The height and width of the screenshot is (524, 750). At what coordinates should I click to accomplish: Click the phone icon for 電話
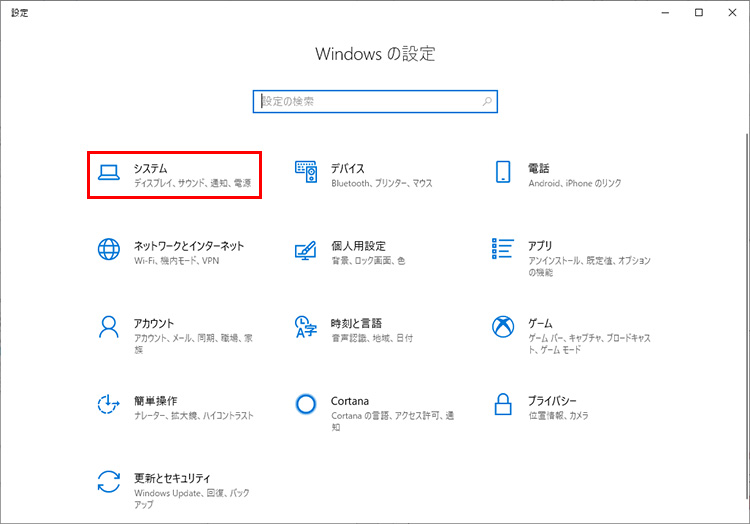point(503,172)
